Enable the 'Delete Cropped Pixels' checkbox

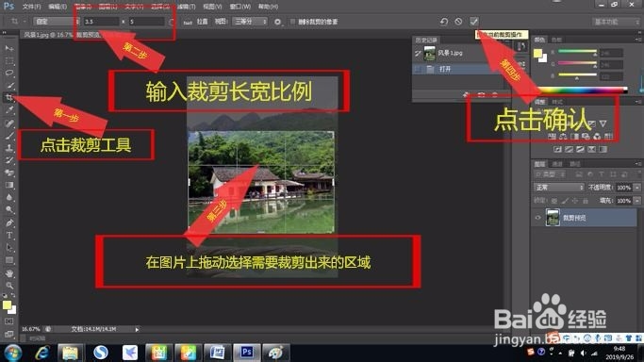pyautogui.click(x=292, y=22)
